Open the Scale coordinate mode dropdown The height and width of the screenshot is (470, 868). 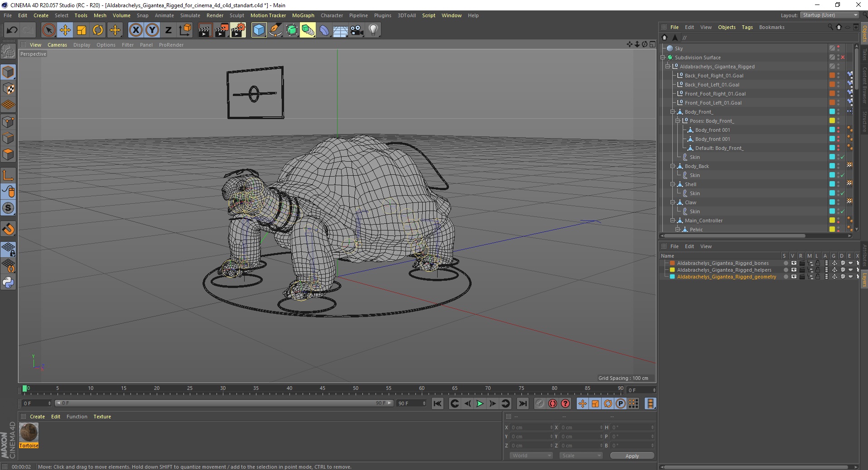[581, 456]
